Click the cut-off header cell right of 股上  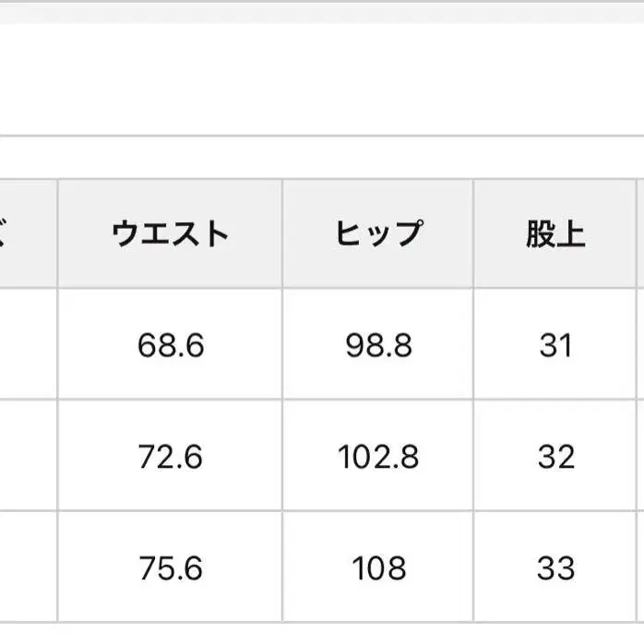pyautogui.click(x=640, y=233)
